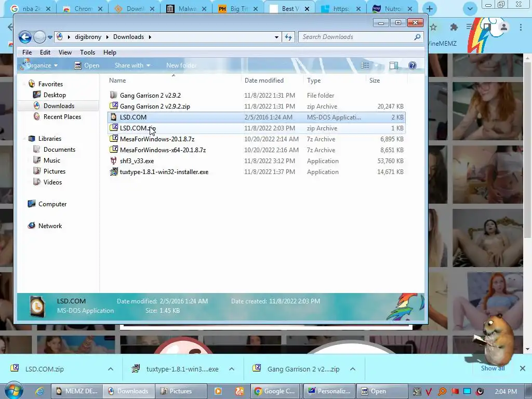Click the Explorer help question mark icon
Screen dimensions: 532x399
(x=412, y=65)
